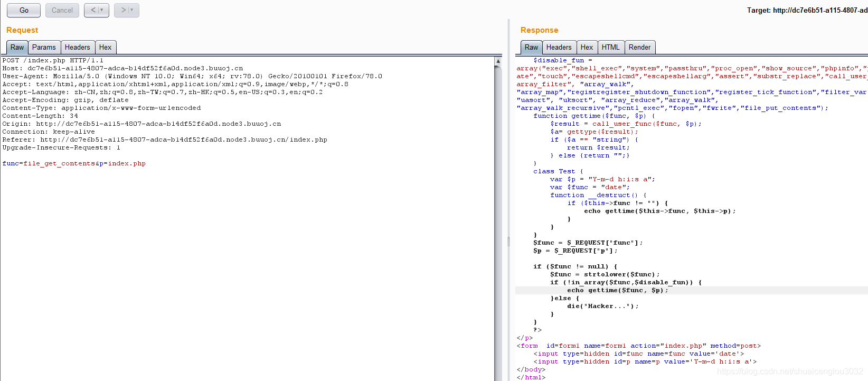
Task: Click the form tag line in response
Action: 639,346
